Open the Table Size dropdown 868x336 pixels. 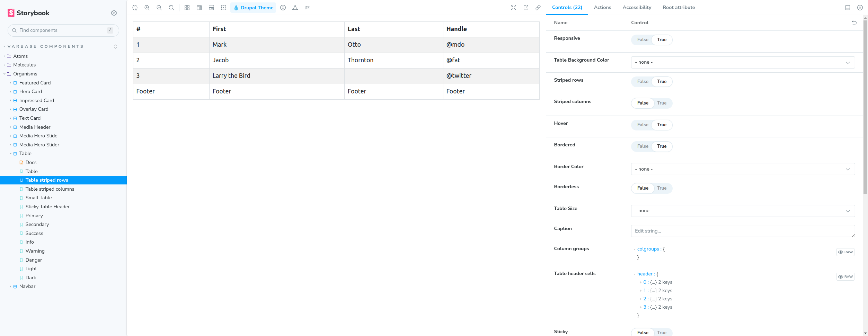click(743, 211)
